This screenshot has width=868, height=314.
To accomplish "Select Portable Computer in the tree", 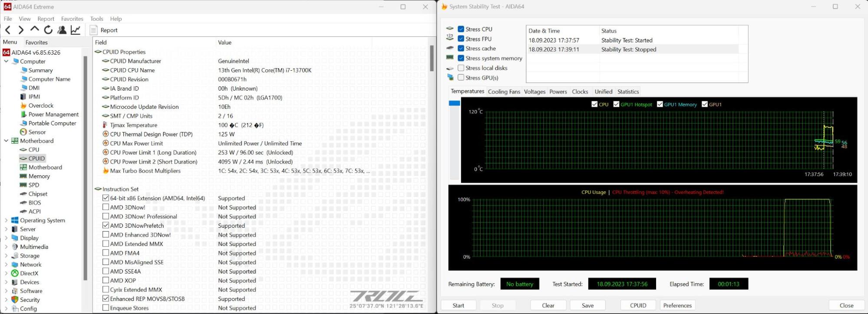I will [52, 123].
